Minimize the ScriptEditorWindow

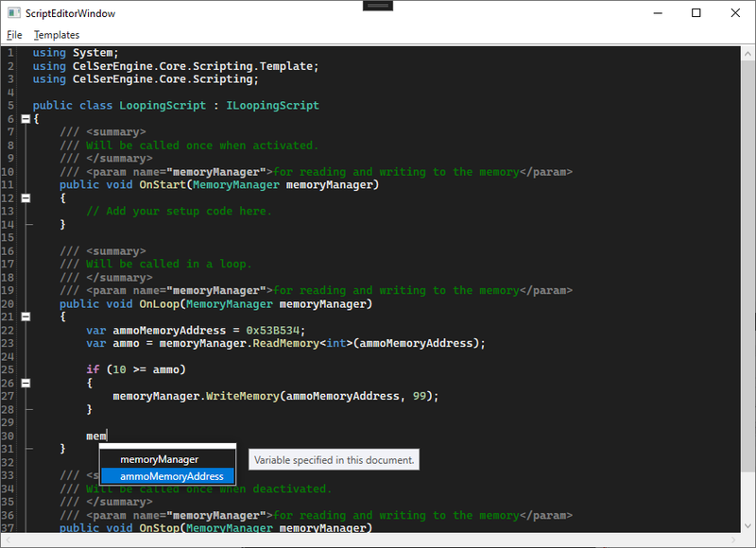653,13
